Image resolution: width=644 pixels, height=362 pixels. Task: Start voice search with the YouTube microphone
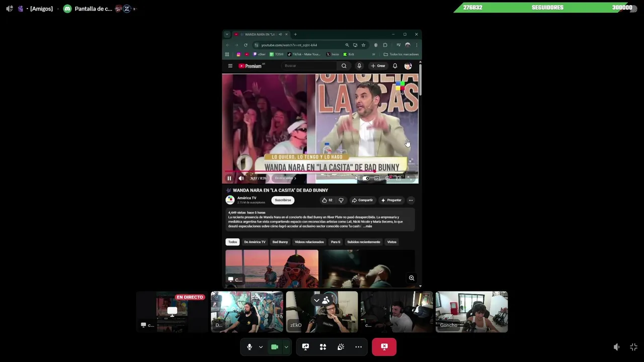coord(359,66)
